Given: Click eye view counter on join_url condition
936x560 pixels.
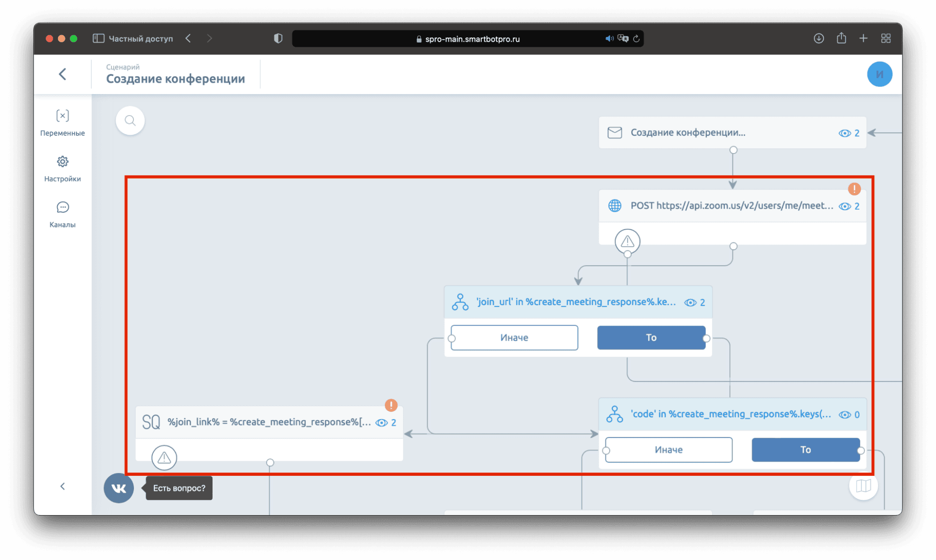Looking at the screenshot, I should (694, 303).
